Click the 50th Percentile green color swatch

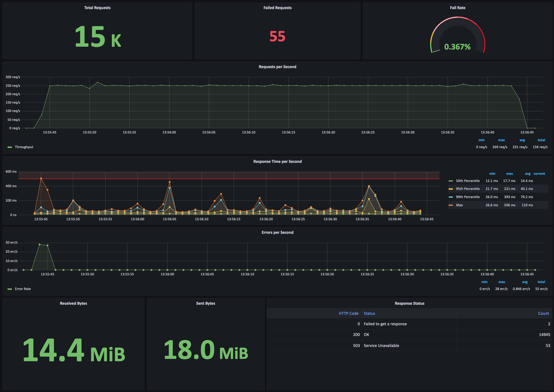click(x=451, y=181)
